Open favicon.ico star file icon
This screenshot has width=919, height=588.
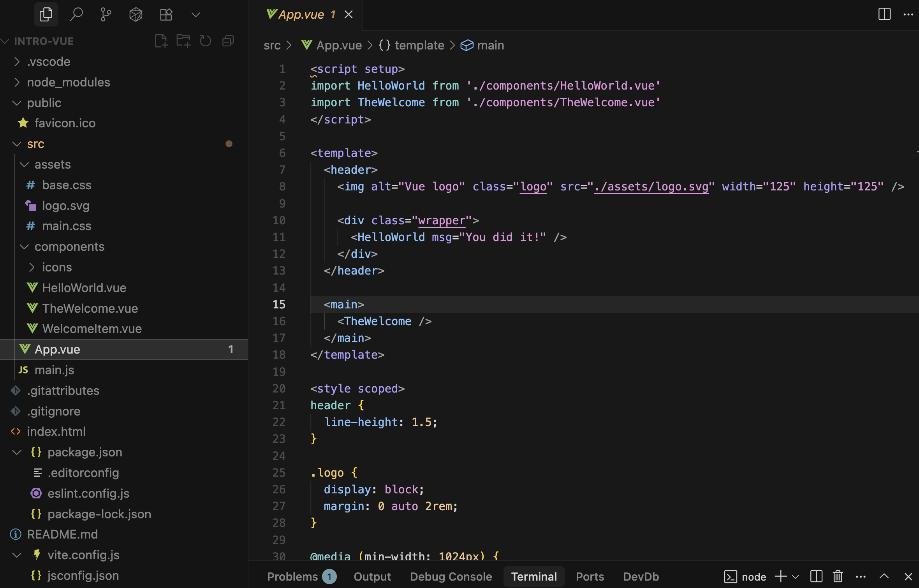(x=23, y=123)
